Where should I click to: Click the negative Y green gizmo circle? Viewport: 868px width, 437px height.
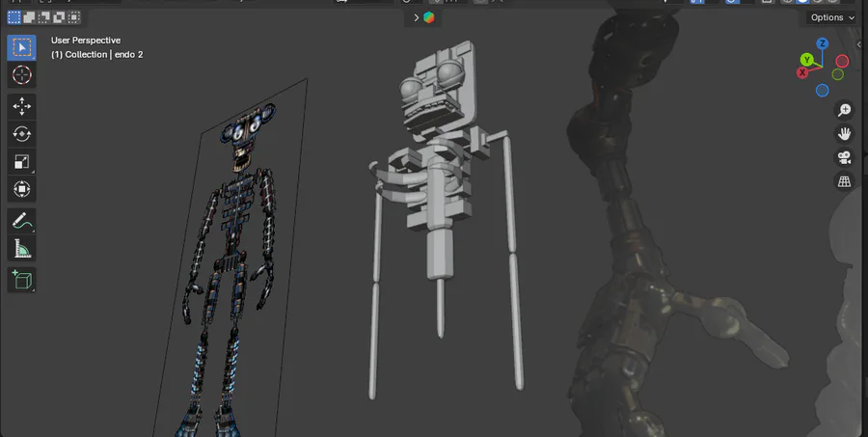[837, 74]
